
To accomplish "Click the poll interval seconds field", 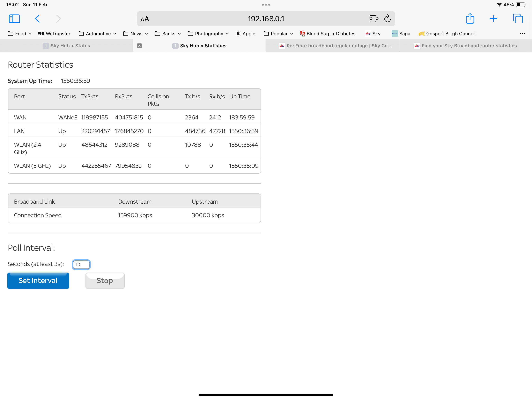I will [81, 265].
